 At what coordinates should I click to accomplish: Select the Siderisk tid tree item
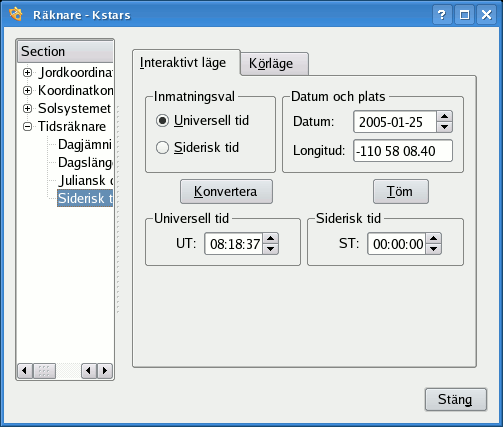(x=85, y=198)
